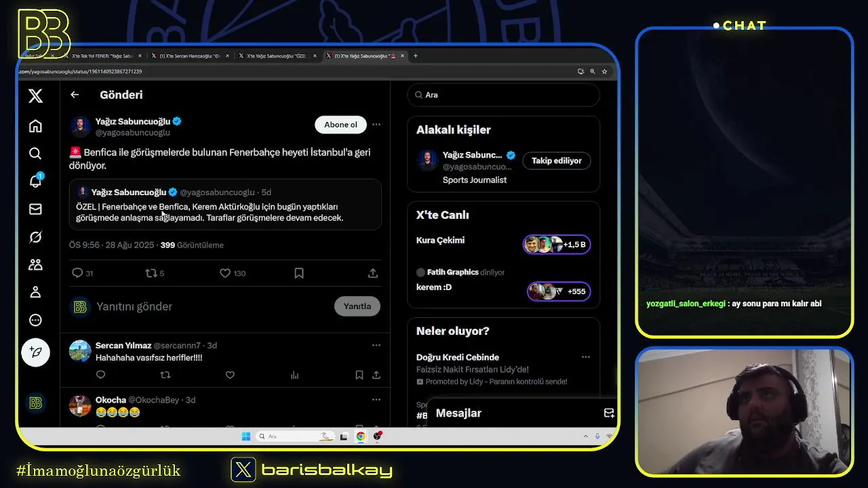Click the Takip ediliyor button
Viewport: 868px width, 488px height.
pos(556,161)
